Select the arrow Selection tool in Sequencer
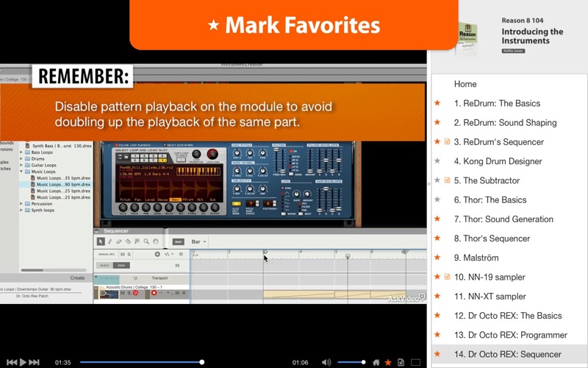Screen dimensions: 588x368 pos(101,241)
